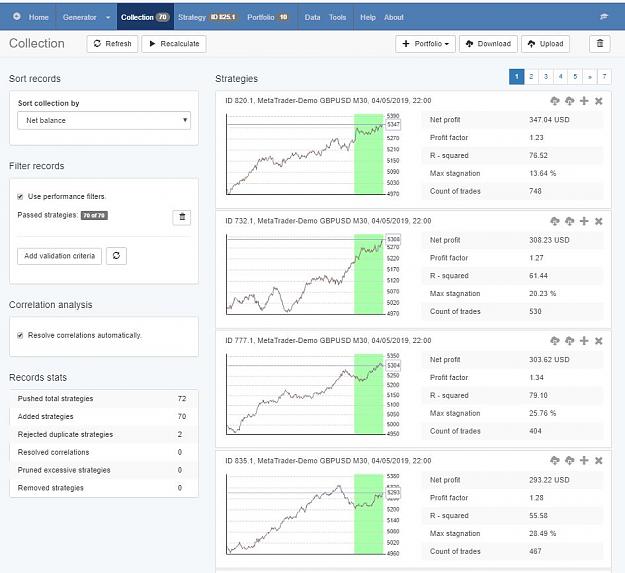Download strategy ID 820.1 cloud icon
This screenshot has width=625, height=573.
[555, 101]
